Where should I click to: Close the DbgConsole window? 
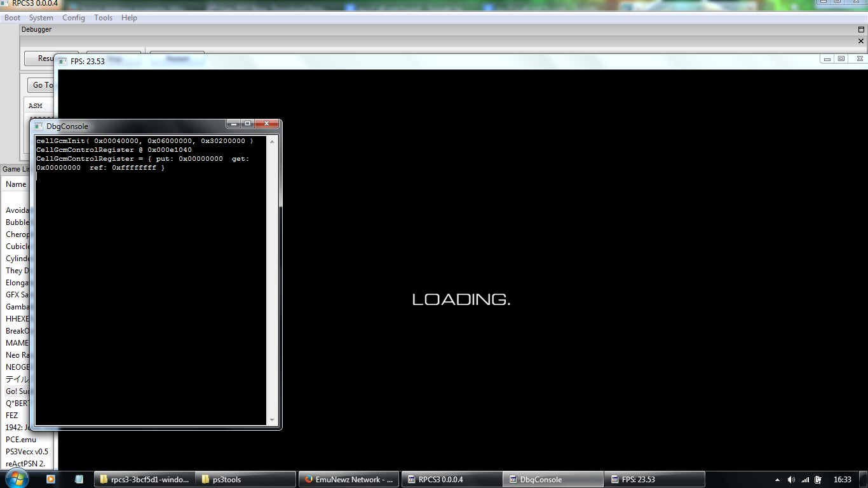pos(267,124)
